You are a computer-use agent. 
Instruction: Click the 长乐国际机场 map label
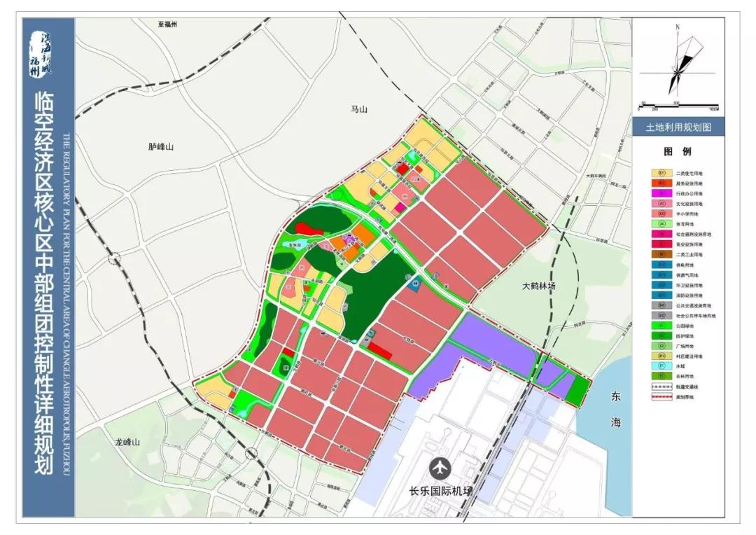[x=440, y=492]
